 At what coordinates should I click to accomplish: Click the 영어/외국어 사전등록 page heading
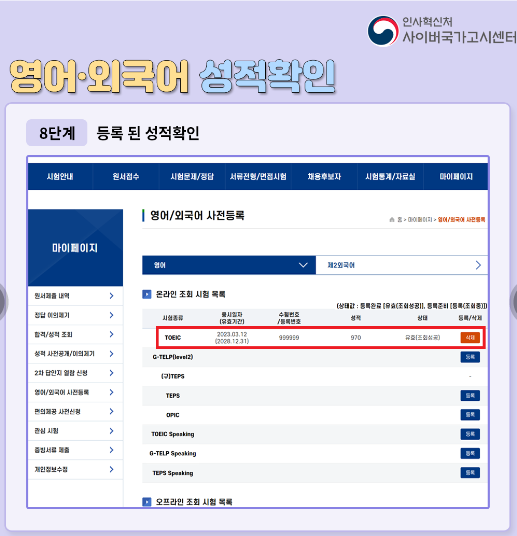(197, 216)
